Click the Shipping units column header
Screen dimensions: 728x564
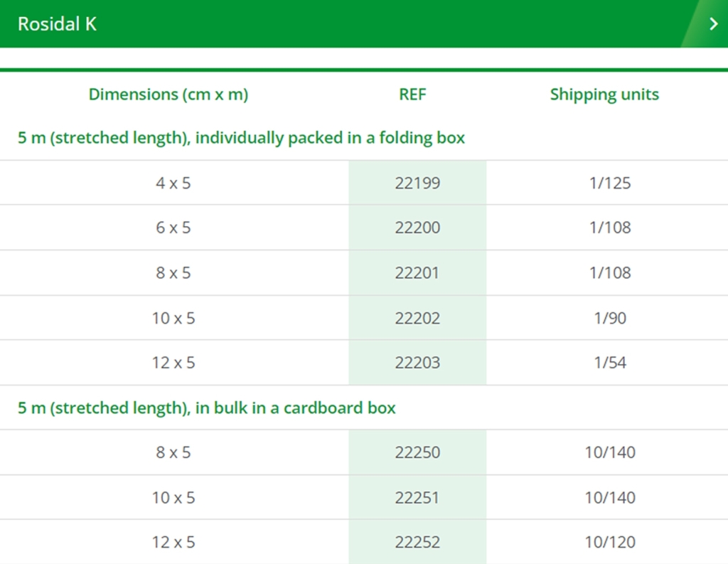[604, 95]
